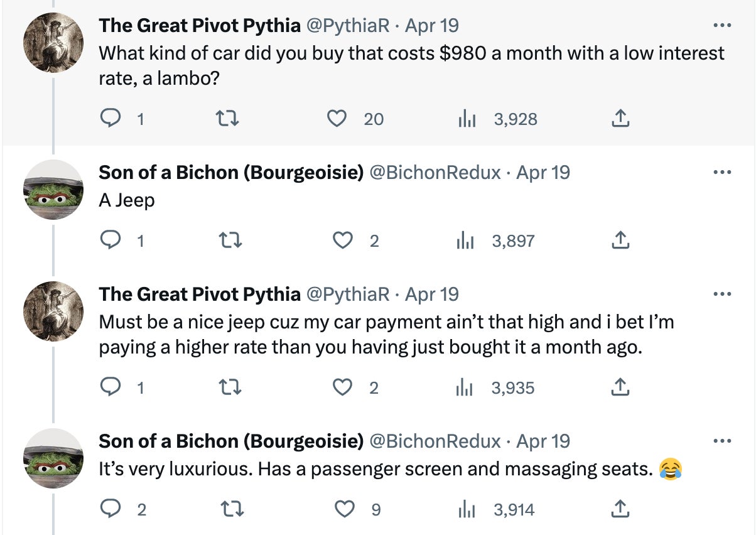Like the massaging seats tweet
Viewport: 756px width, 535px height.
click(x=344, y=509)
